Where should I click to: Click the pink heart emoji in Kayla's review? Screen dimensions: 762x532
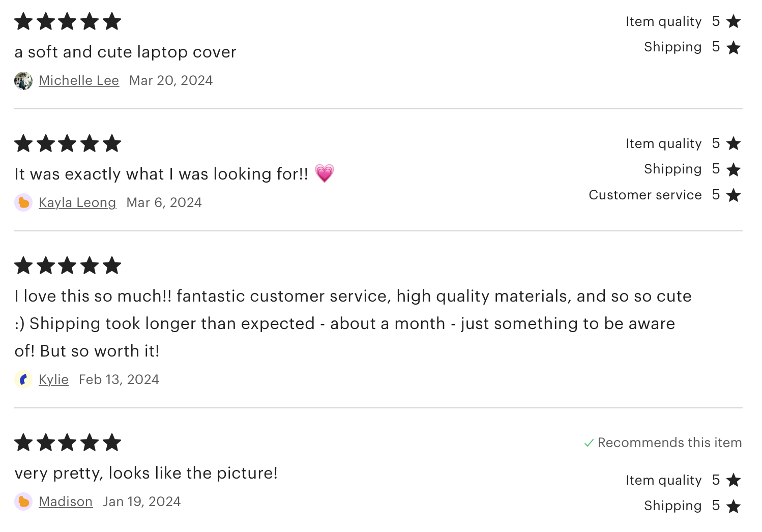pos(325,173)
